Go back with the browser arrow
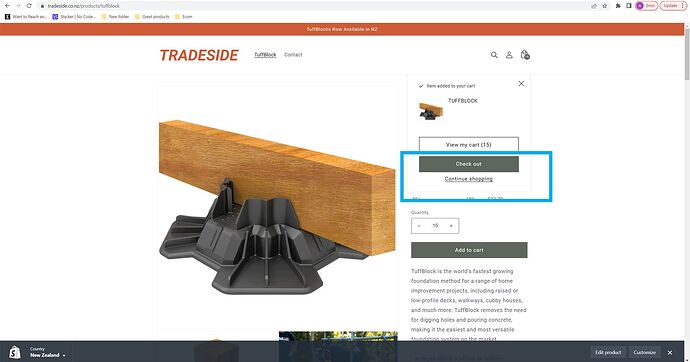Screen dimensions: 690x362 (x=7, y=6)
